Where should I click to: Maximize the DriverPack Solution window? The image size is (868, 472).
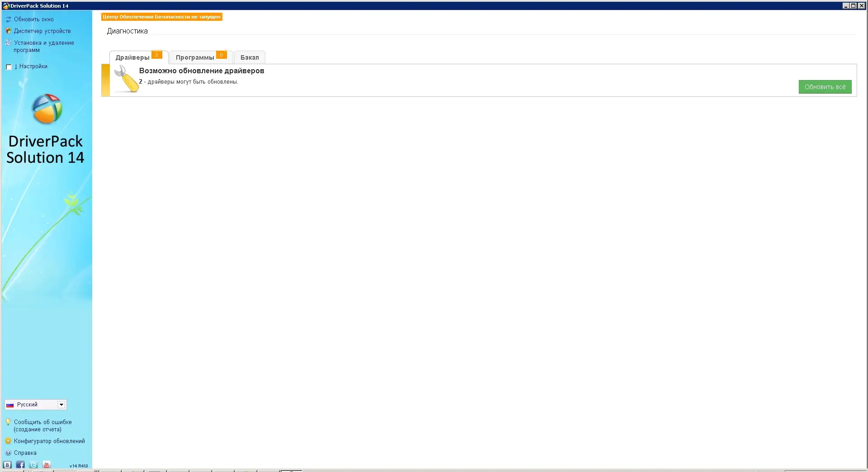[x=853, y=6]
